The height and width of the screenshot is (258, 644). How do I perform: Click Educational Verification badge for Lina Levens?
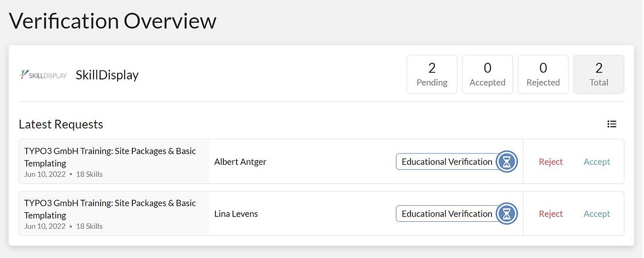(447, 214)
